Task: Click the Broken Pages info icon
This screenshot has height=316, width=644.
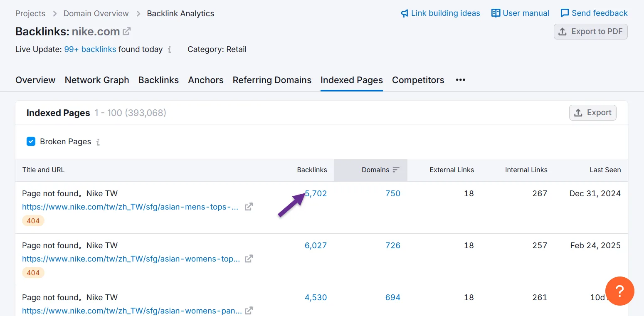Action: click(98, 142)
